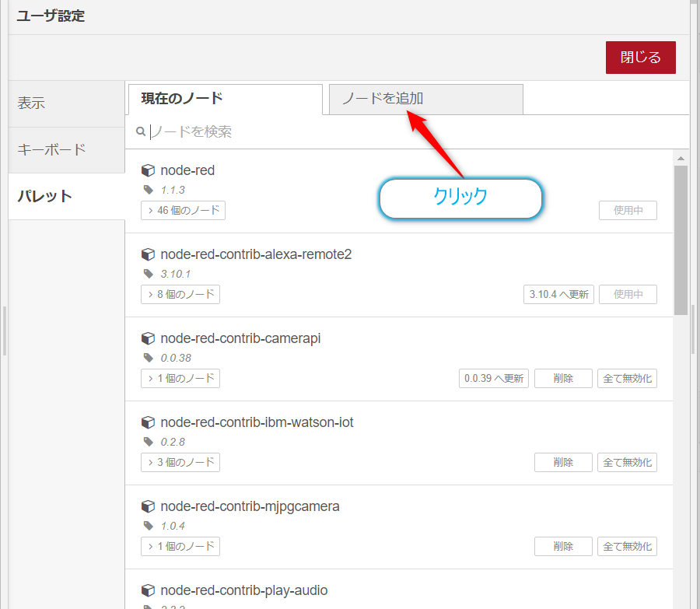Switch to the 現在のノード tab
The height and width of the screenshot is (609, 700).
tap(226, 99)
